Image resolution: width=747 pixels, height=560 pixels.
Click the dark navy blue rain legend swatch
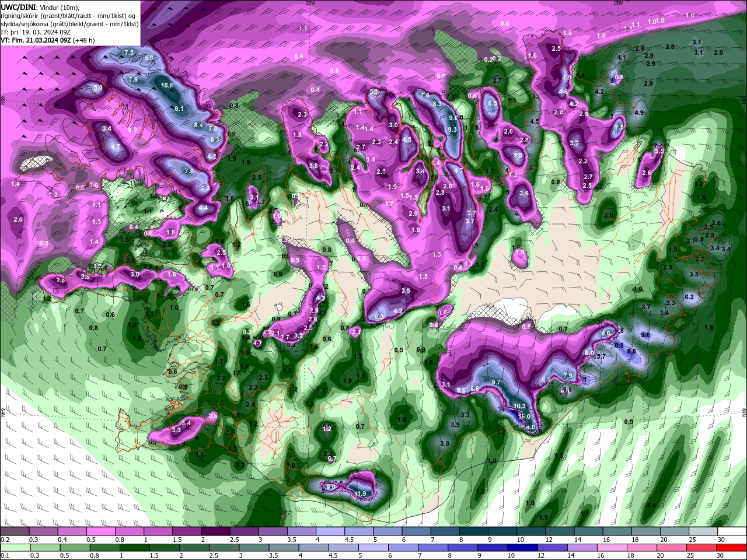point(523,547)
